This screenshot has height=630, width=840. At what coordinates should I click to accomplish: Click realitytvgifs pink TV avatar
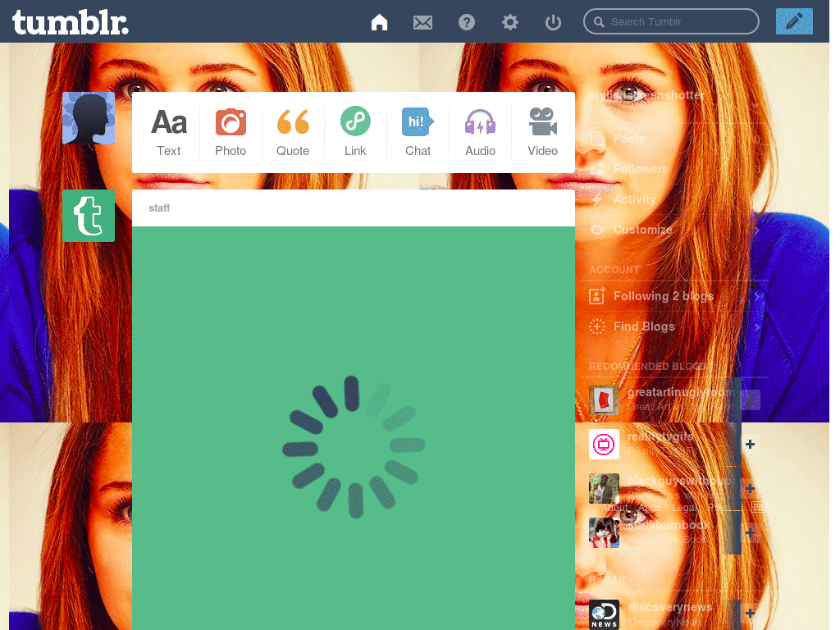[x=604, y=444]
